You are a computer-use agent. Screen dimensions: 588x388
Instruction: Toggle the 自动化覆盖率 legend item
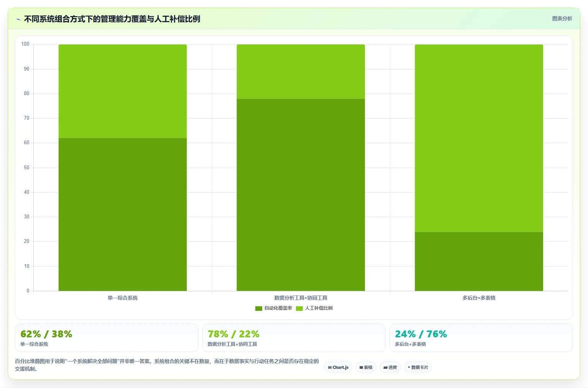[274, 308]
